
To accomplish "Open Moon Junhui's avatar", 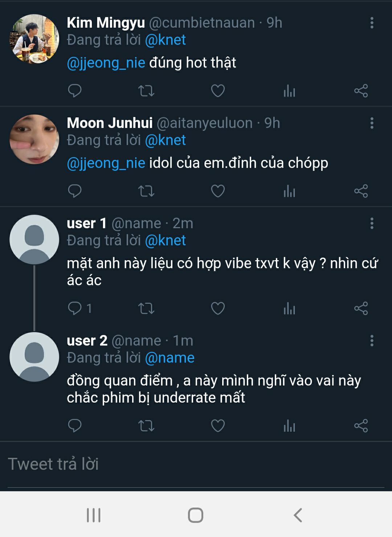I will click(x=34, y=139).
